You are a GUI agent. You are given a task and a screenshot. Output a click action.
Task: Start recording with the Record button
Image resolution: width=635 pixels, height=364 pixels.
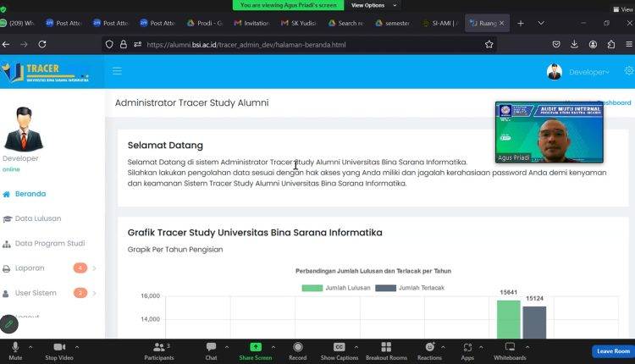click(298, 351)
